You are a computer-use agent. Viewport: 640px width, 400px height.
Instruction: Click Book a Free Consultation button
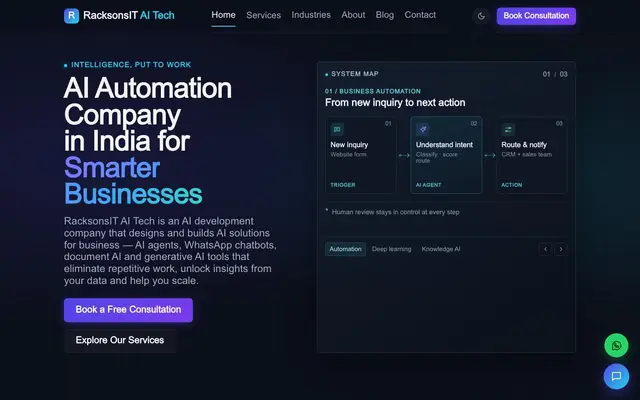(x=128, y=310)
